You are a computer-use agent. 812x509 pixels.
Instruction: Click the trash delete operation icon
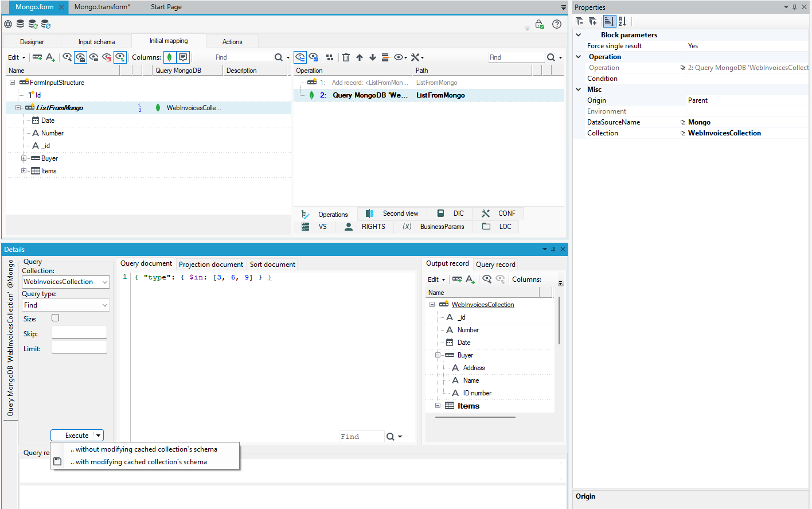point(346,57)
